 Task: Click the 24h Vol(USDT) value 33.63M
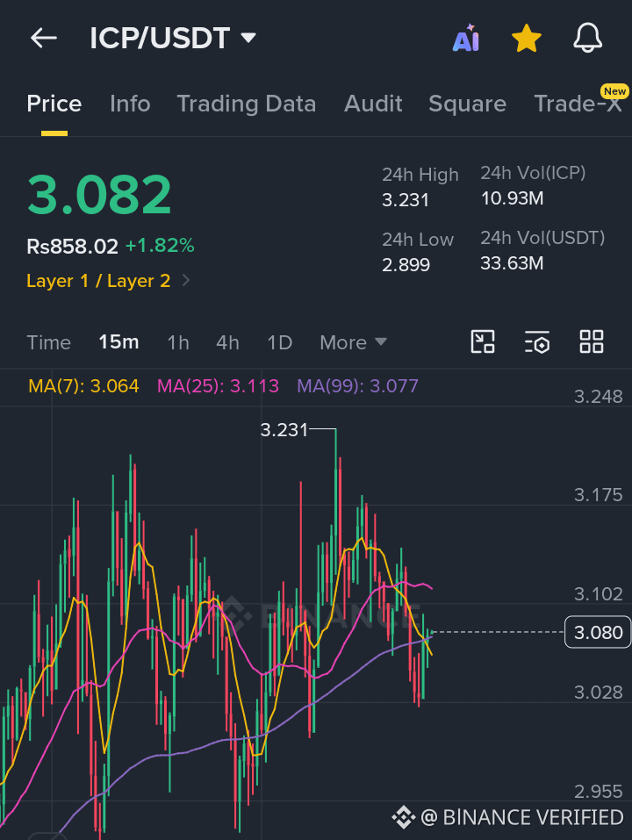point(512,263)
